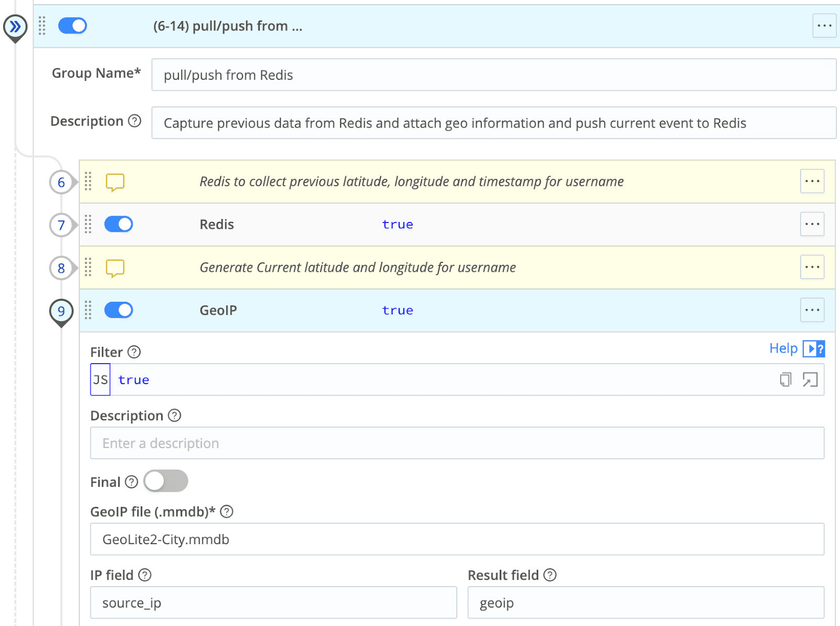Click help icon beside GeoIP file label
This screenshot has height=626, width=840.
point(227,512)
